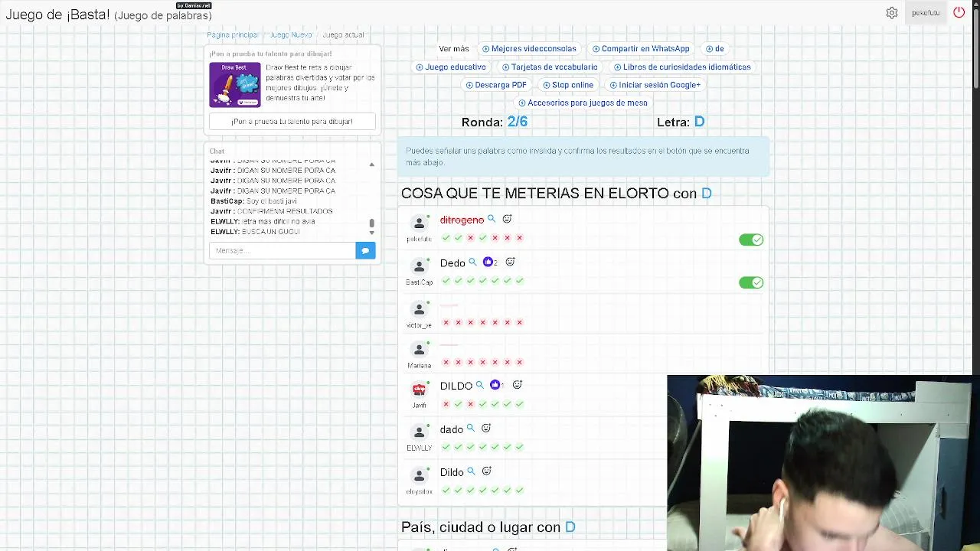980x551 pixels.
Task: Click first red X under Mariana's answer
Action: coord(446,362)
